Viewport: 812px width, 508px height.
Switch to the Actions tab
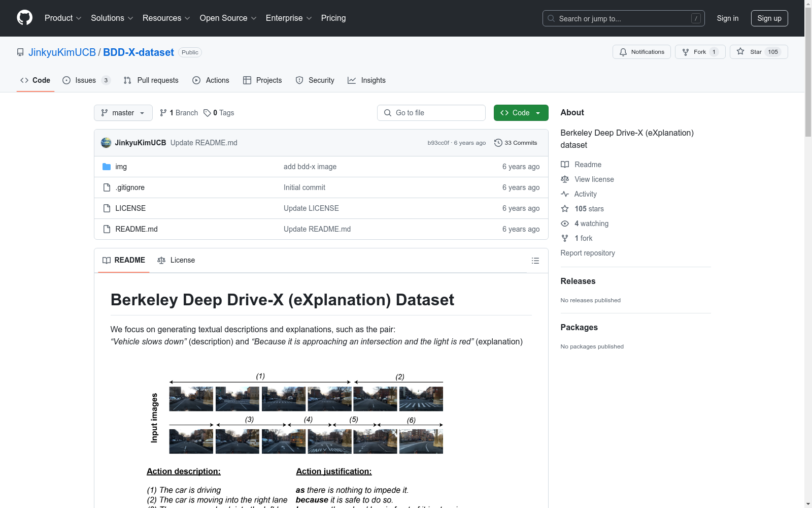pos(211,80)
